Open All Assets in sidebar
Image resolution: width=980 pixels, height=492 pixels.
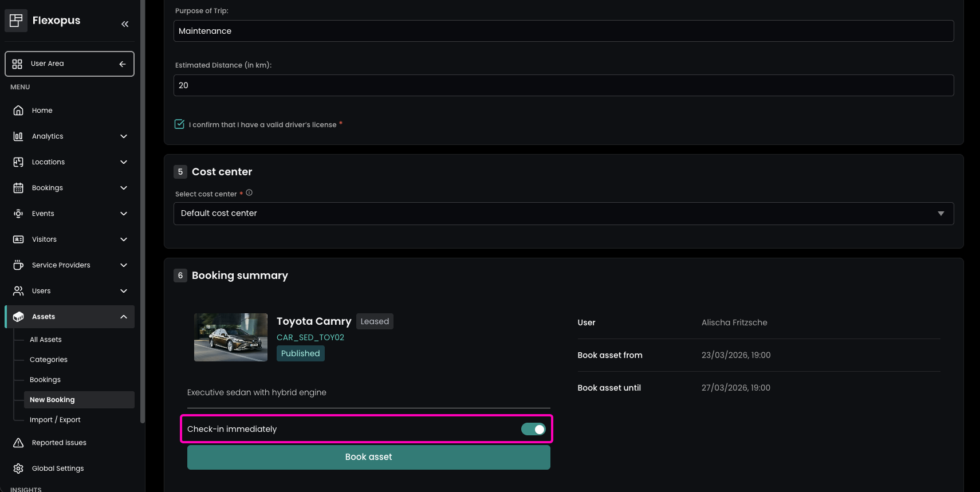tap(46, 340)
